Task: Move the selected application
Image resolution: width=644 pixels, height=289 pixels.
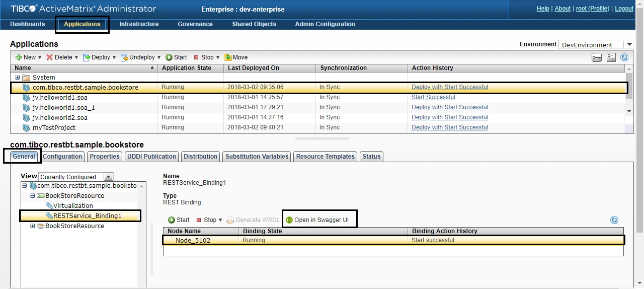Action: click(236, 57)
